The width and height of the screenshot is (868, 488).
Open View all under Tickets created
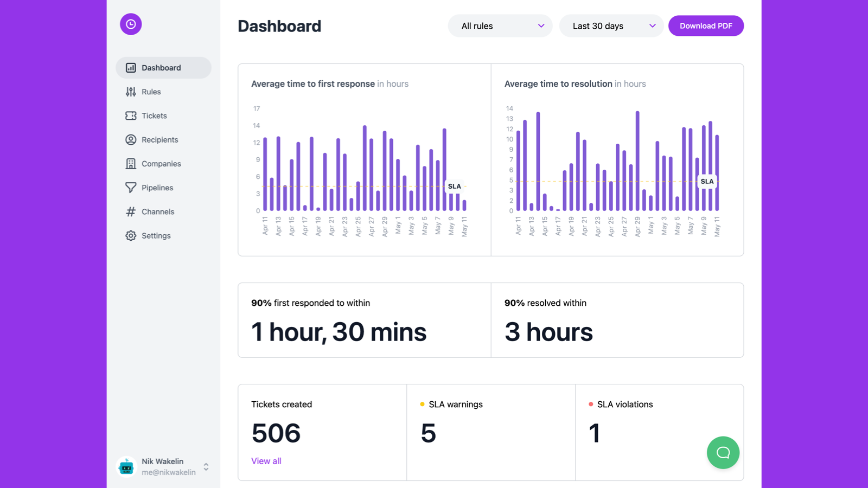pos(266,460)
